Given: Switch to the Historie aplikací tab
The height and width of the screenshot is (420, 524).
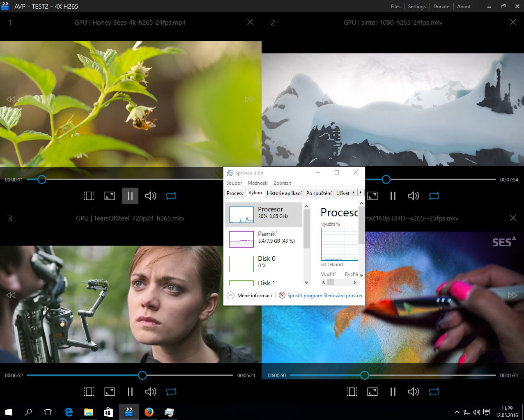Looking at the screenshot, I should [284, 193].
